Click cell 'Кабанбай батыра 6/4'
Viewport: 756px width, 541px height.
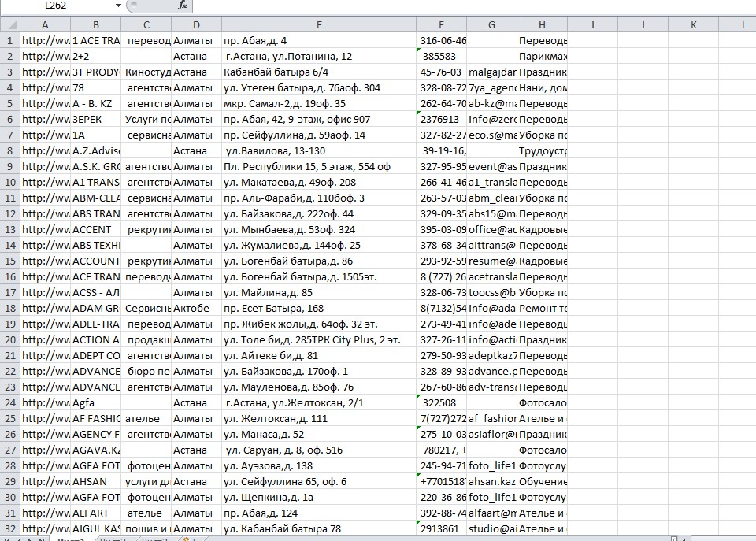(x=319, y=72)
